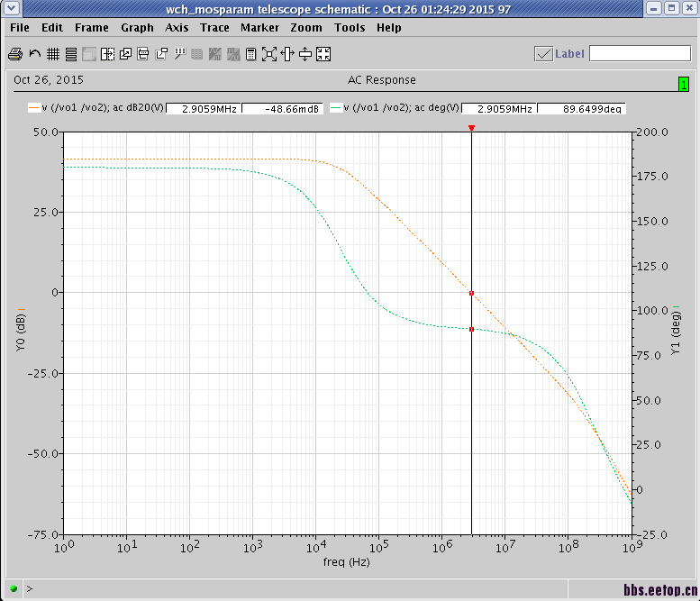Click the copy-to-new-window icon
Screen dimensions: 700x601
click(x=125, y=54)
